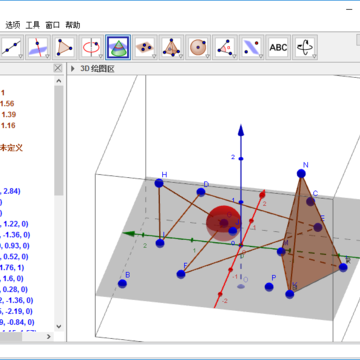The width and height of the screenshot is (360, 360).
Task: Select the Sphere with center tool
Action: click(198, 47)
